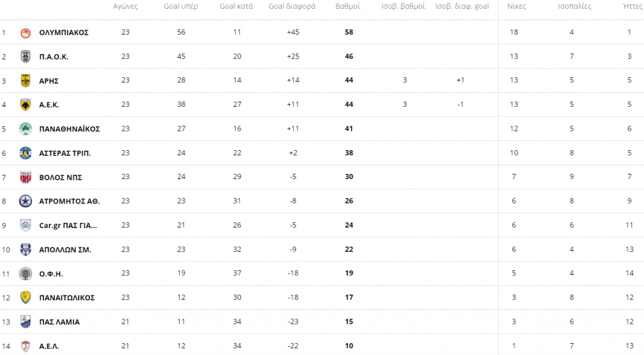This screenshot has height=355, width=644.
Task: Click the ΠΑΟΚ club logo
Action: (25, 56)
